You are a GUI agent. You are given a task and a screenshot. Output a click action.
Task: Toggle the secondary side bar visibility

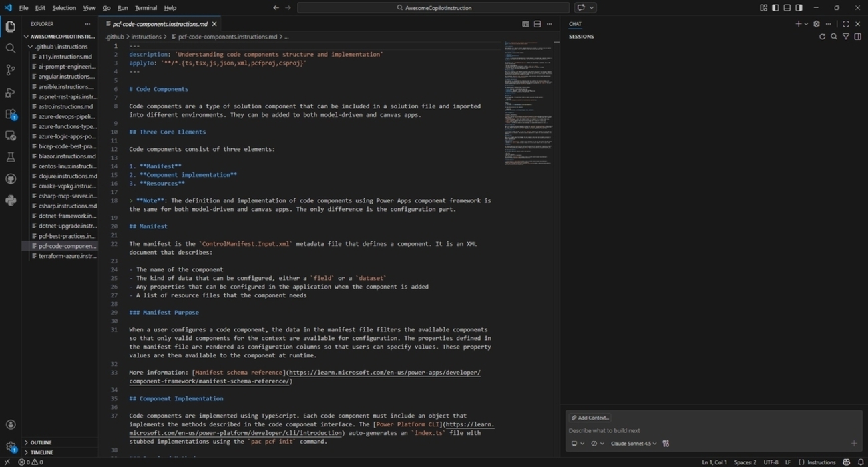coord(799,8)
